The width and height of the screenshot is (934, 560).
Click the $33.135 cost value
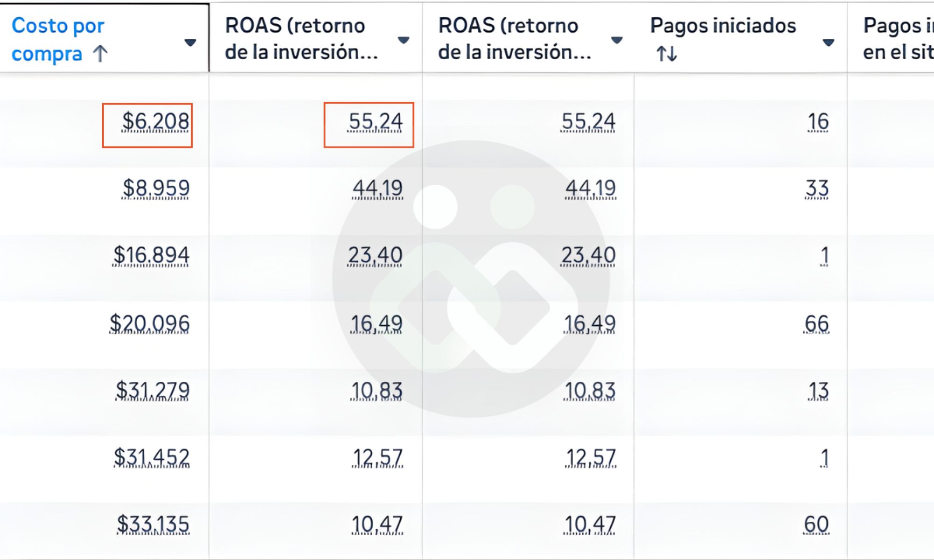pyautogui.click(x=153, y=524)
